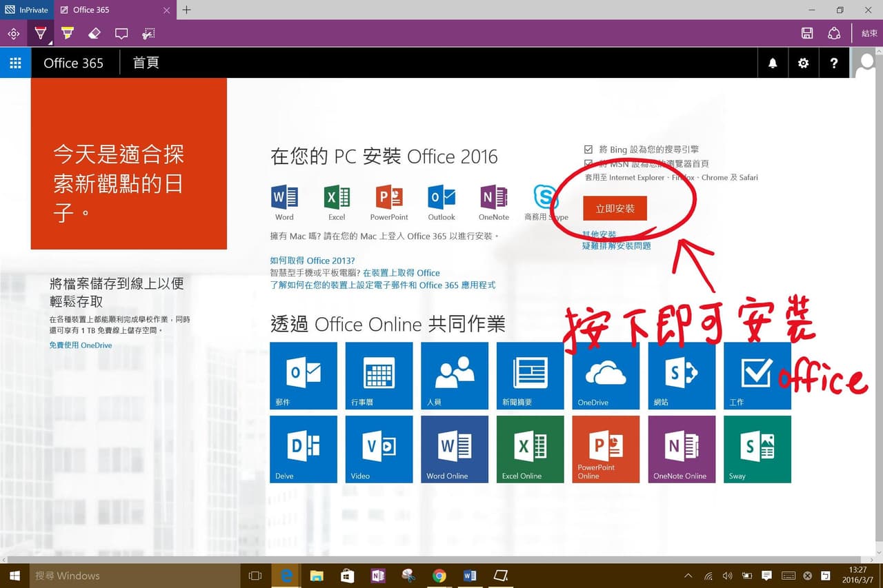The height and width of the screenshot is (588, 883).
Task: Open OneNote from the taskbar
Action: [377, 576]
